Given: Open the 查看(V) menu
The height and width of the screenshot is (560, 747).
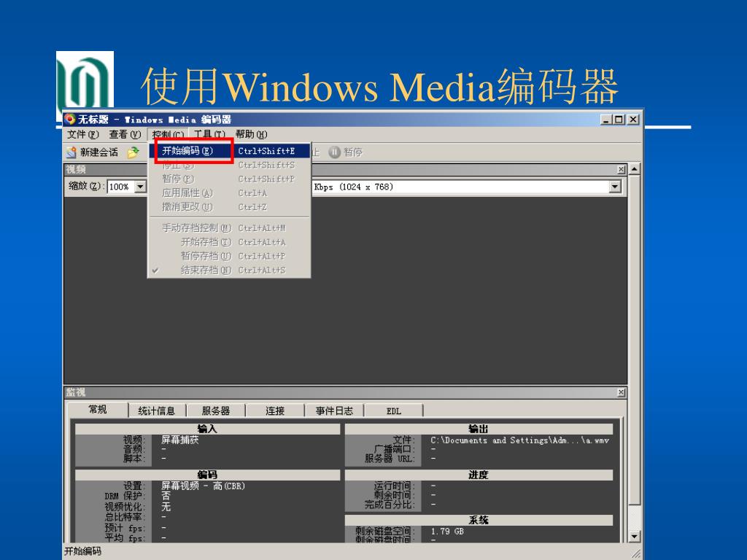Looking at the screenshot, I should tap(125, 135).
